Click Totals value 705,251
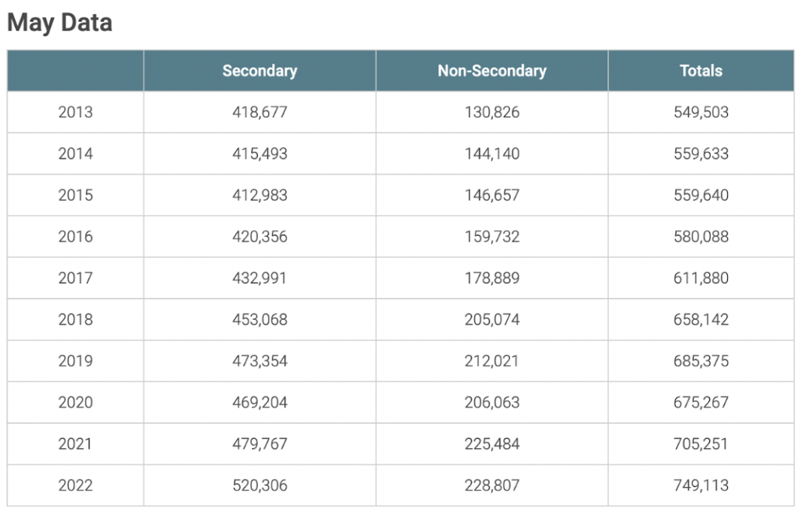Screen dimensions: 812x521 click(701, 444)
